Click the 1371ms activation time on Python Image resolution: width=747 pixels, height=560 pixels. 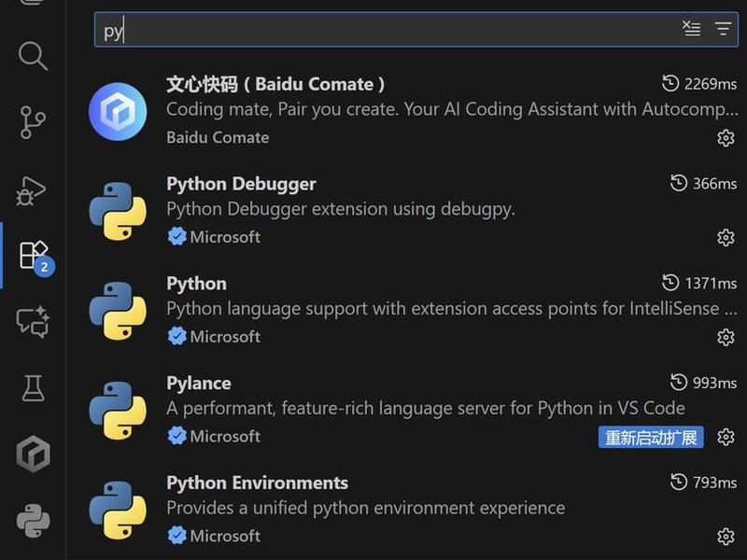point(698,283)
